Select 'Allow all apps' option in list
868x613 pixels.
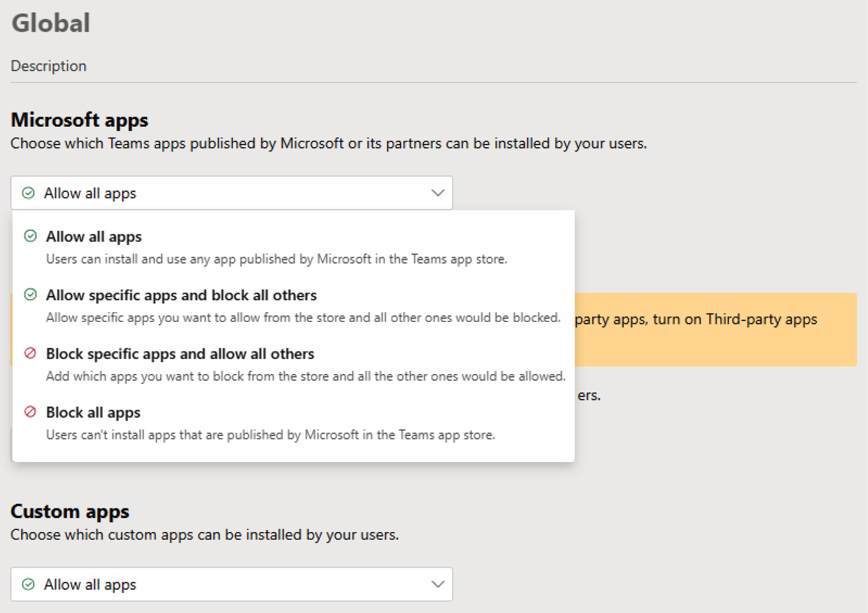293,247
